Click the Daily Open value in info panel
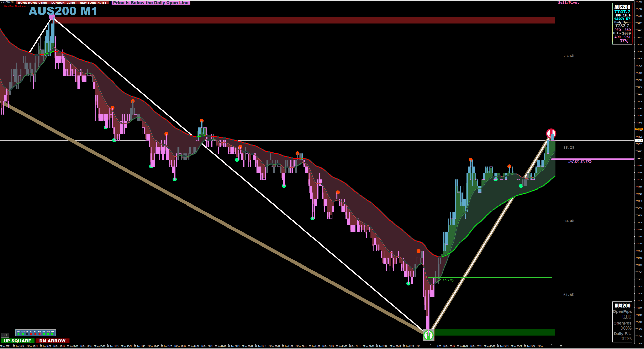 tap(622, 26)
